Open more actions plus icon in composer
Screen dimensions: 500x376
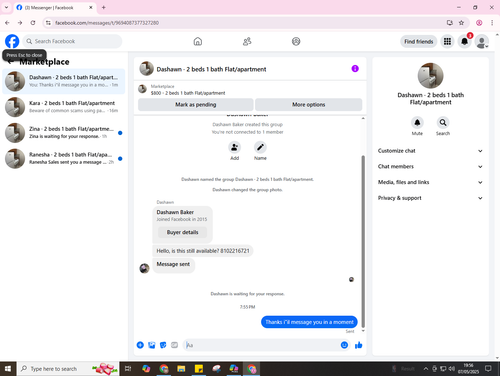(x=140, y=345)
